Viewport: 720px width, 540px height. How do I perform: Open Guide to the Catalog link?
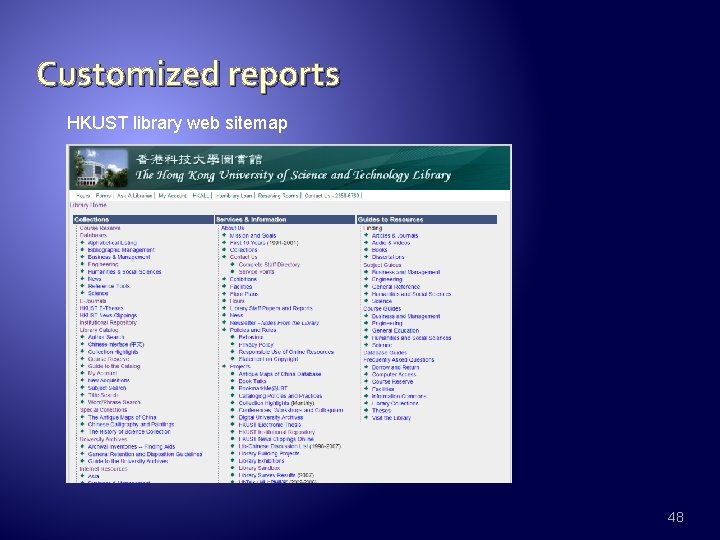(113, 366)
